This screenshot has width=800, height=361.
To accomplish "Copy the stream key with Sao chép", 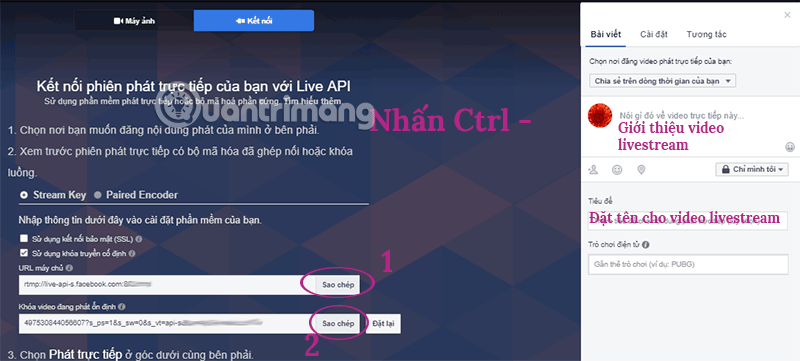I will click(338, 323).
